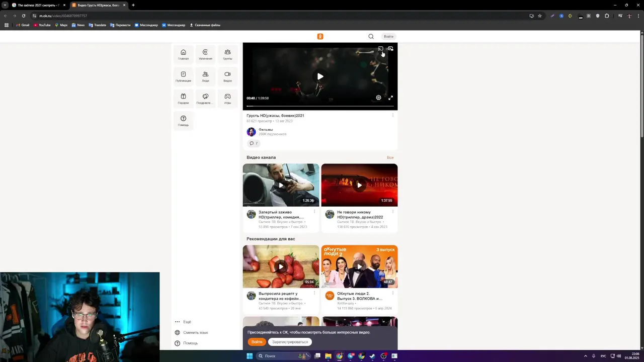Bookmark this page with the star icon
This screenshot has width=644, height=362.
540,16
